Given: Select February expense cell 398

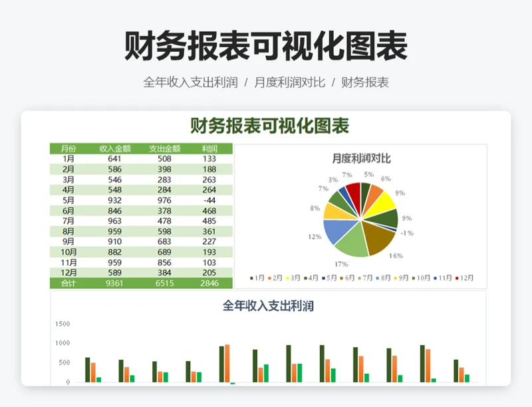Looking at the screenshot, I should [164, 169].
